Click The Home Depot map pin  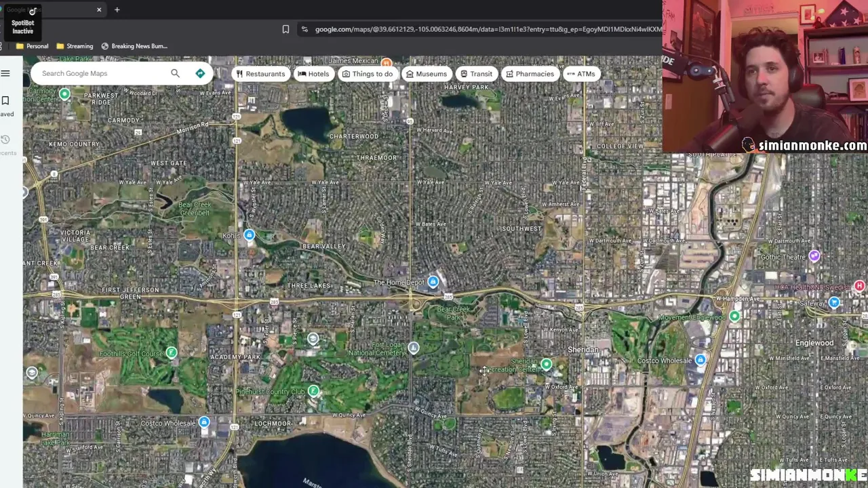click(433, 281)
